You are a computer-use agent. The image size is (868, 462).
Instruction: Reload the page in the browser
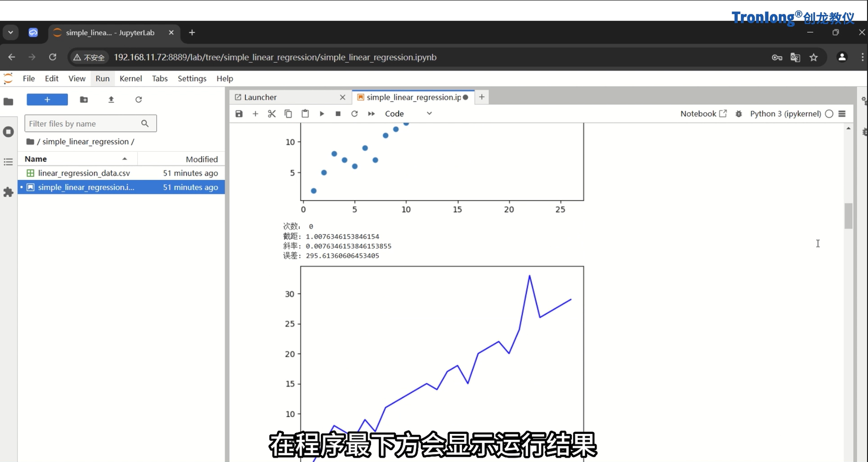53,57
